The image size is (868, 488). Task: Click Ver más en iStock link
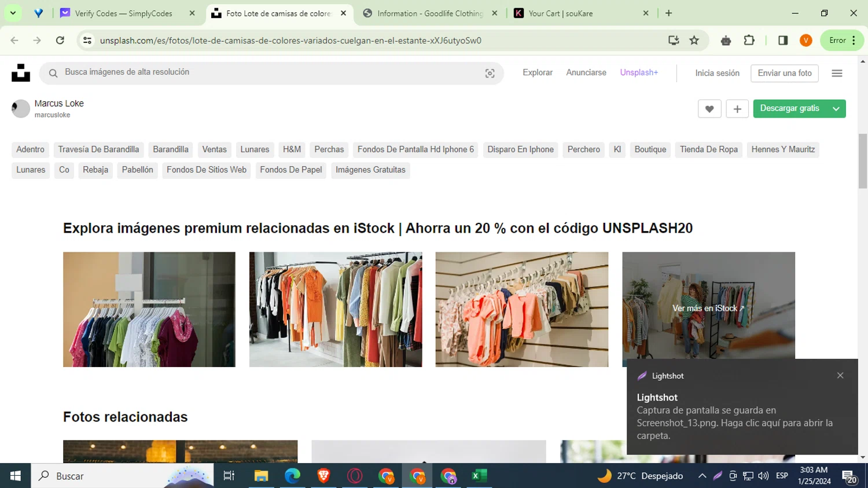(x=708, y=309)
